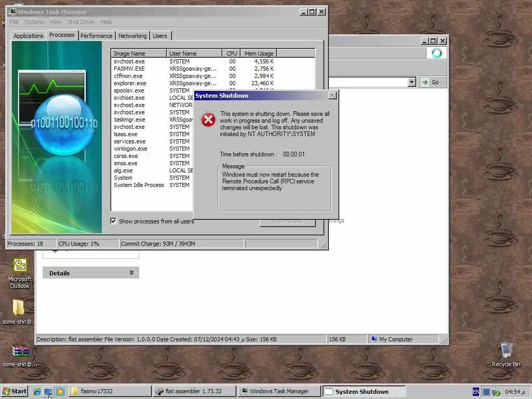532x399 pixels.
Task: Select the Processes tab
Action: click(x=62, y=35)
